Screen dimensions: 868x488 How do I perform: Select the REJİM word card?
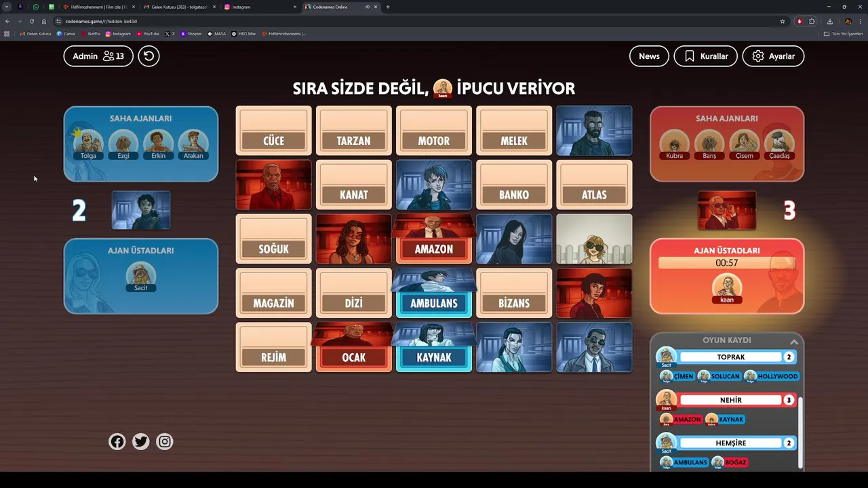(x=273, y=348)
